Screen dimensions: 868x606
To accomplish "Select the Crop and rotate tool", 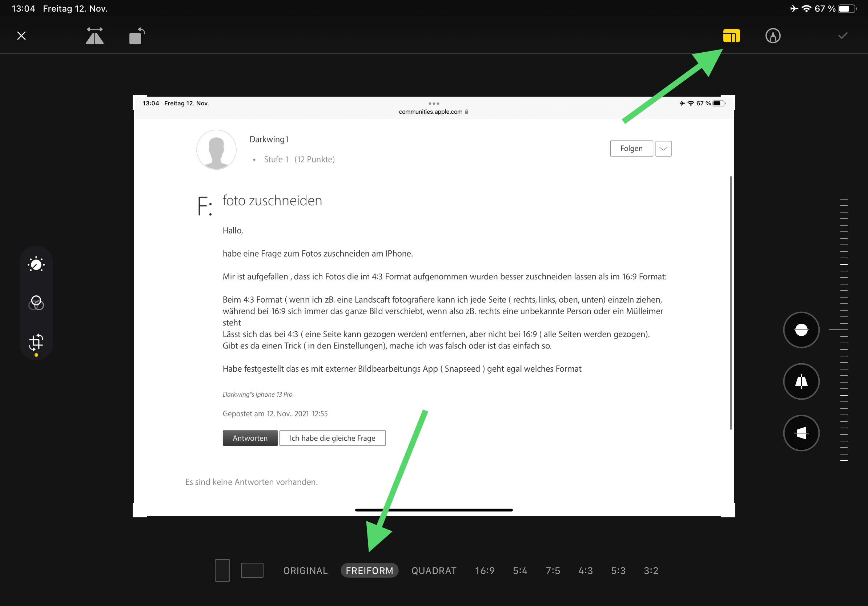I will [x=36, y=342].
